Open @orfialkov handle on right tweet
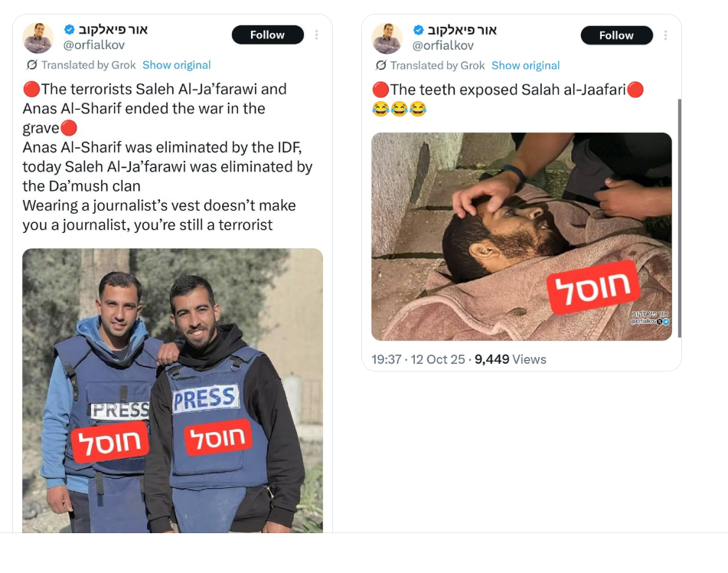 click(443, 45)
